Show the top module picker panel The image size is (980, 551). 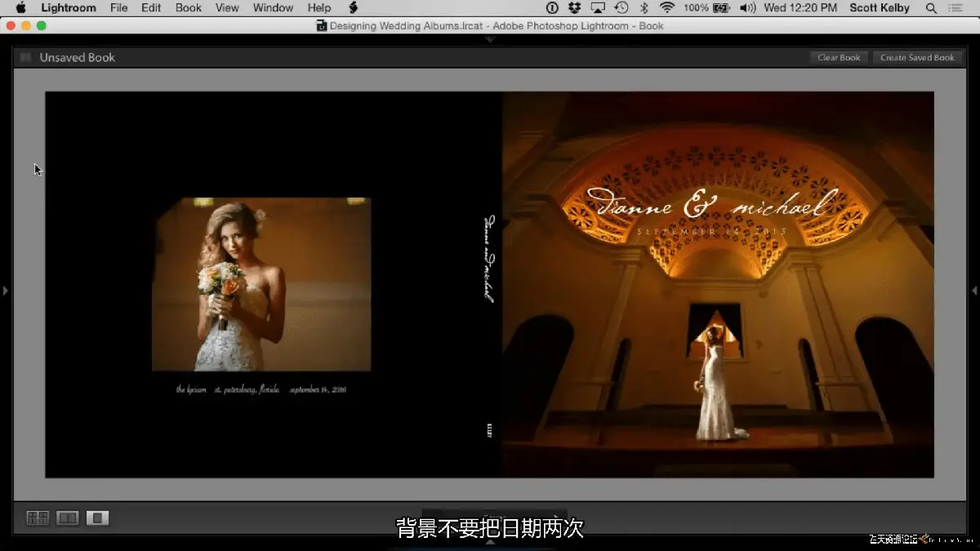tap(490, 39)
